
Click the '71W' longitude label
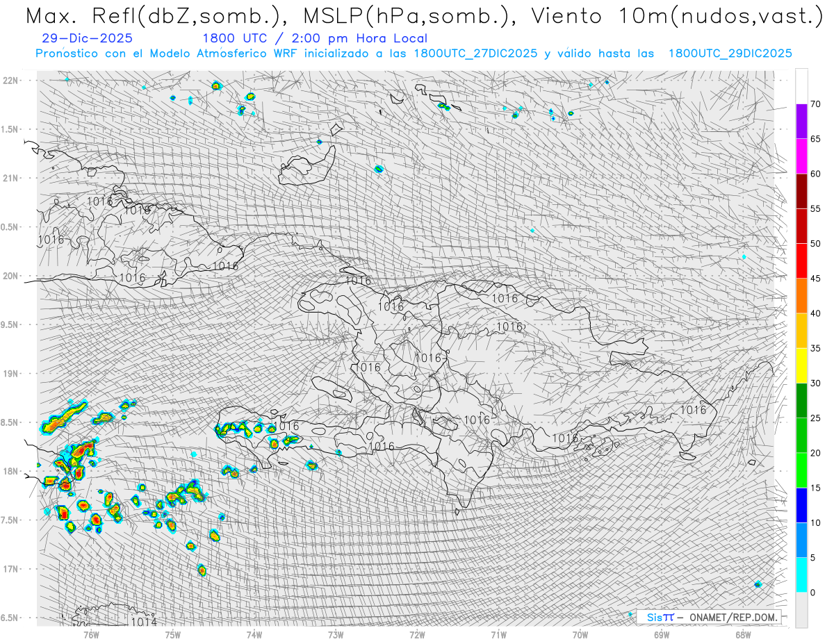click(x=498, y=634)
